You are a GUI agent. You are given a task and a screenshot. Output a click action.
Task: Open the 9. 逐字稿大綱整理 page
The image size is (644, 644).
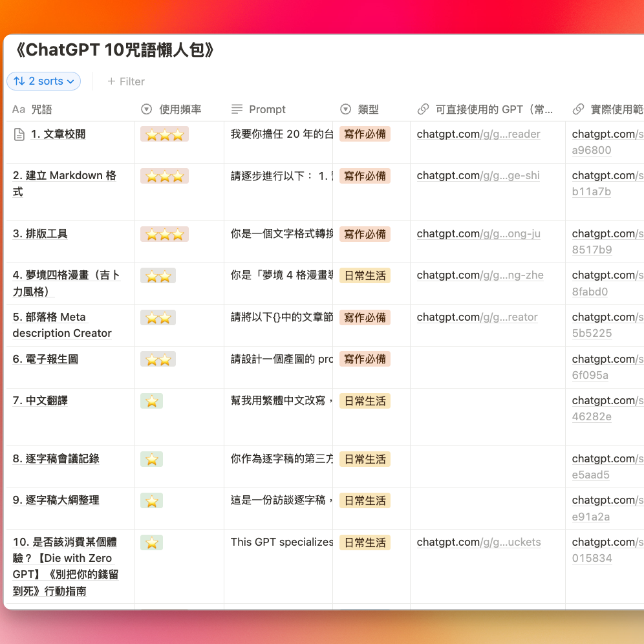pos(56,500)
